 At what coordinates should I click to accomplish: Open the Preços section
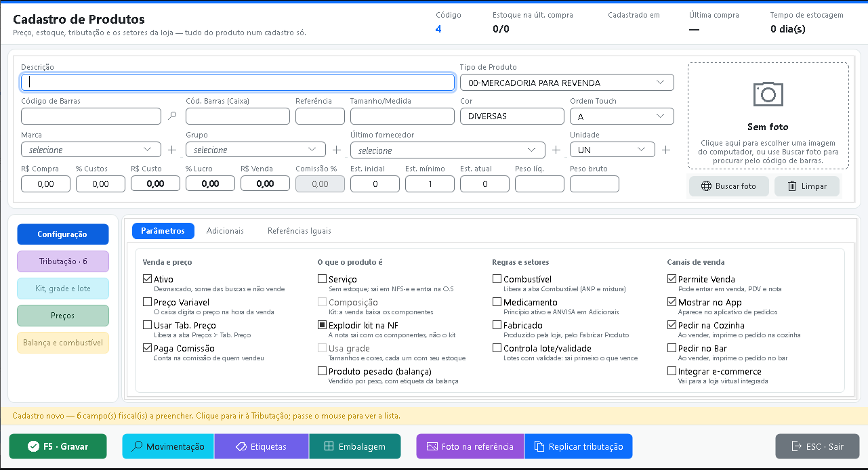63,316
